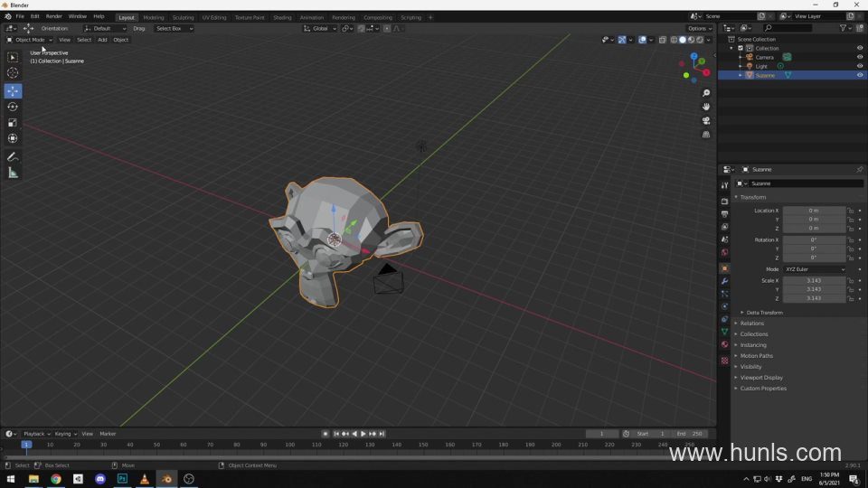Open the Tool properties tab
This screenshot has height=488, width=868.
[724, 185]
